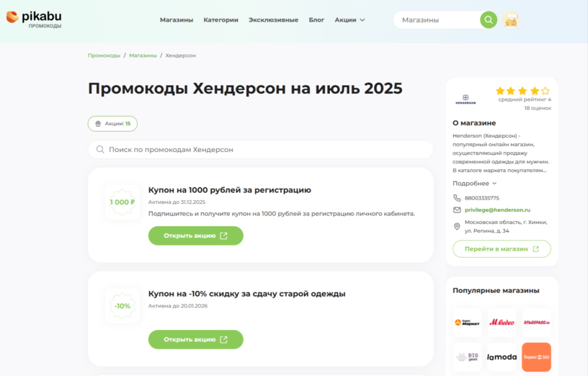The width and height of the screenshot is (588, 376).
Task: Click privilege@henderson.ru email link
Action: 497,210
